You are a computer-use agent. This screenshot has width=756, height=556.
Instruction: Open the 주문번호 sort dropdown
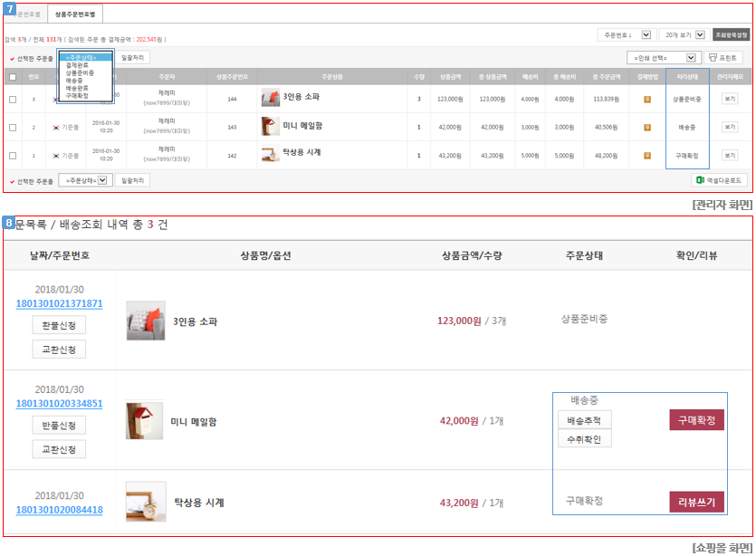(625, 34)
